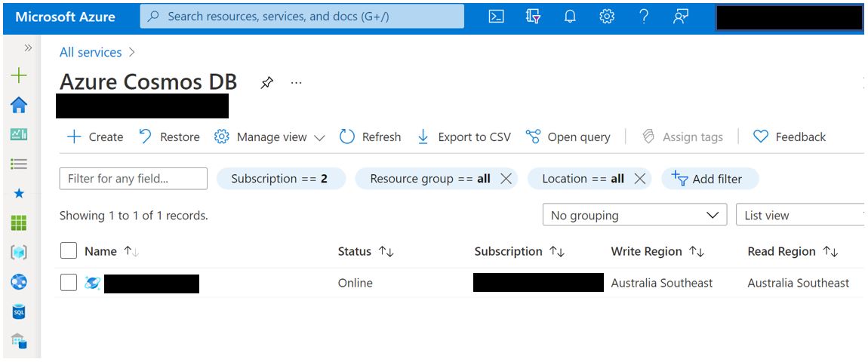The width and height of the screenshot is (868, 362).
Task: Click the Write Region Australia Southeast cell
Action: [x=662, y=283]
